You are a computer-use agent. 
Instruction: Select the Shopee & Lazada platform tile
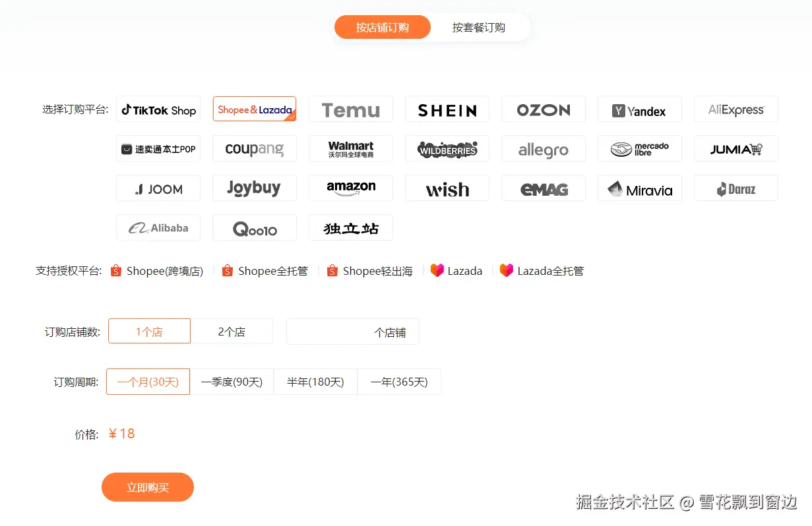(x=255, y=109)
